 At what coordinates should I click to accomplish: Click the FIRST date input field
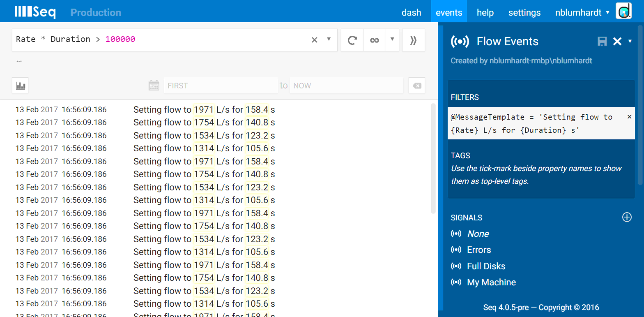221,86
